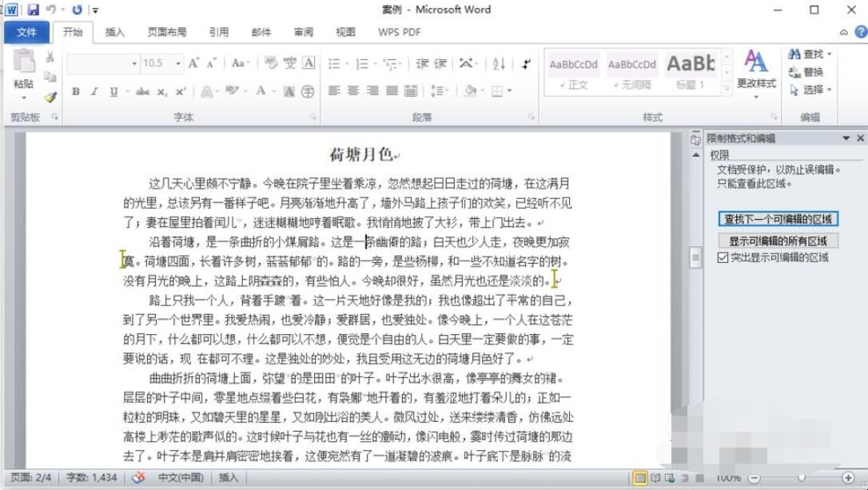This screenshot has height=490, width=868.
Task: Open the File tab
Action: pos(26,32)
